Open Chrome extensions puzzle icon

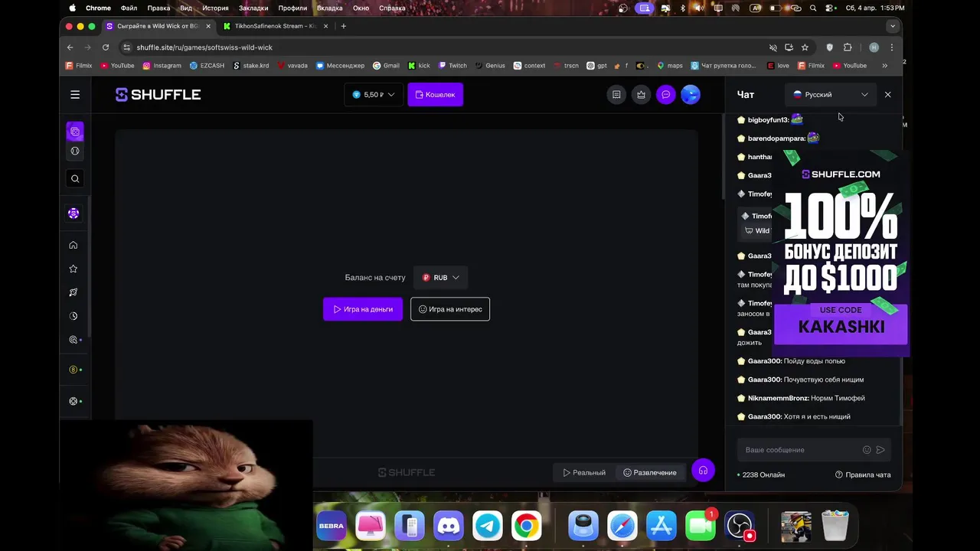coord(848,47)
